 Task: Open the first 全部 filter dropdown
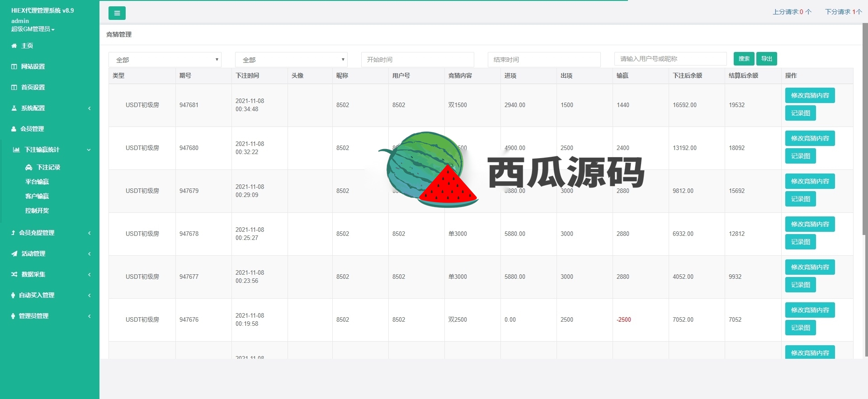point(165,60)
